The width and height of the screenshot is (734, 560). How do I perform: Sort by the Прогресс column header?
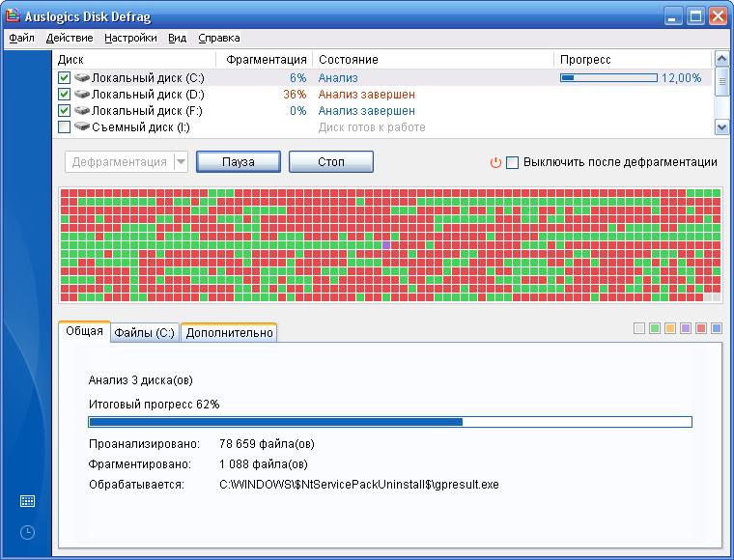pyautogui.click(x=633, y=60)
